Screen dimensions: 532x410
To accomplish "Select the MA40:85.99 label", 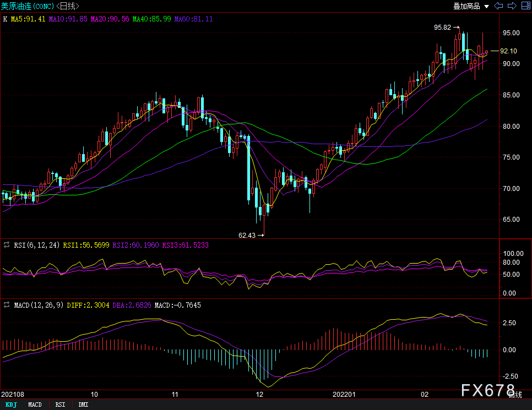I will click(151, 19).
